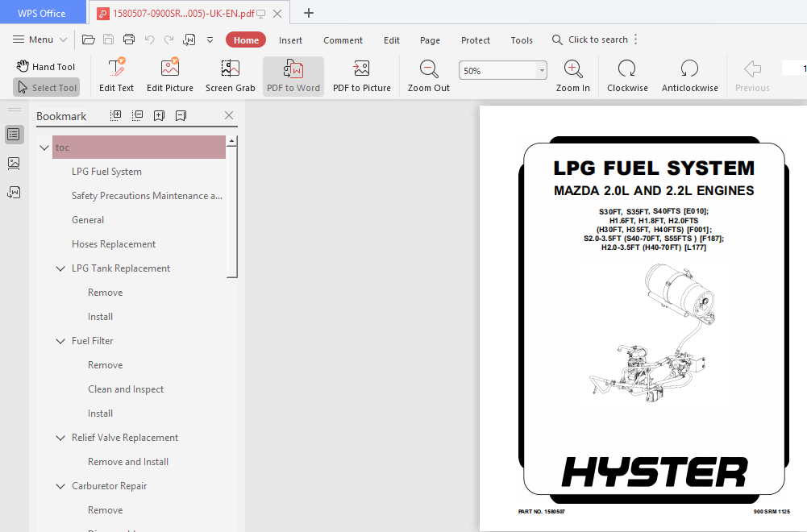Click the Redo arrow icon
This screenshot has height=532, width=807.
pos(168,39)
